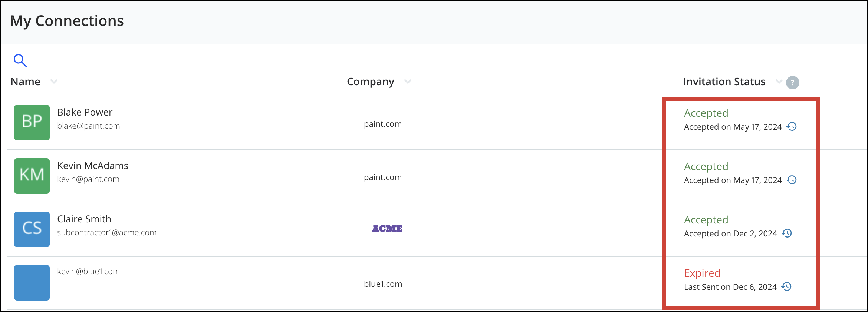
Task: Click the KM avatar for Kevin McAdams
Action: click(32, 176)
